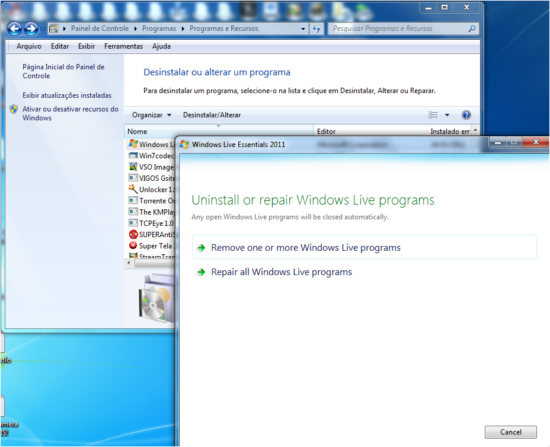Screen dimensions: 550x447
Task: Select VIGOS Gsite program row
Action: [x=151, y=178]
